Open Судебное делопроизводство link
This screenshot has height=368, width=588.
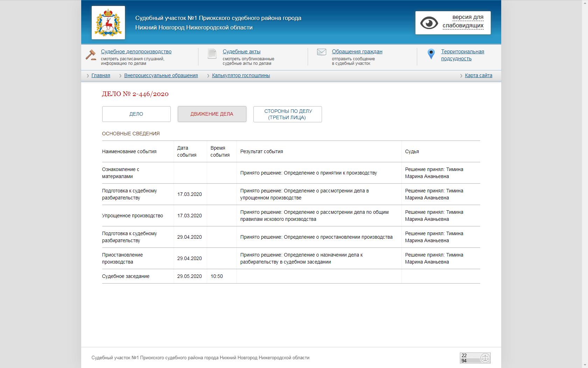coord(136,52)
